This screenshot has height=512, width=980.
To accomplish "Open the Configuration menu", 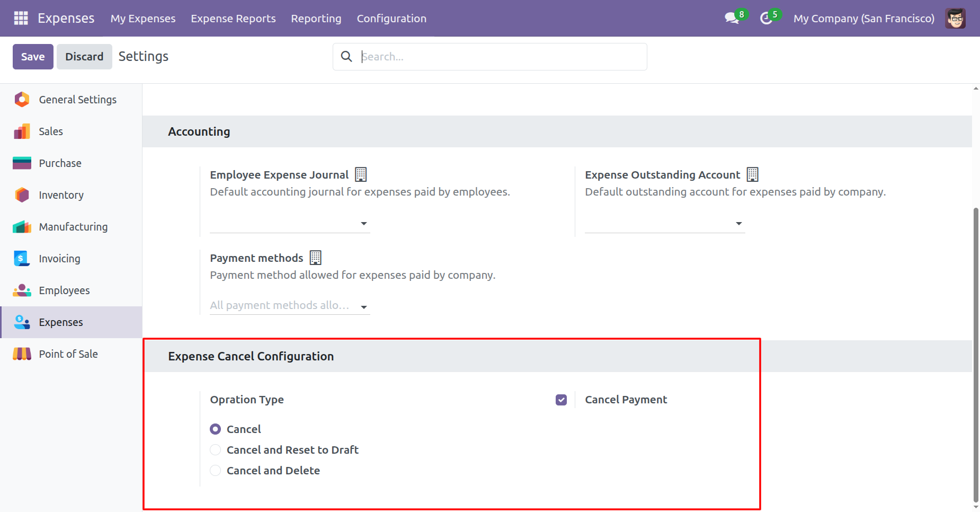I will point(391,19).
